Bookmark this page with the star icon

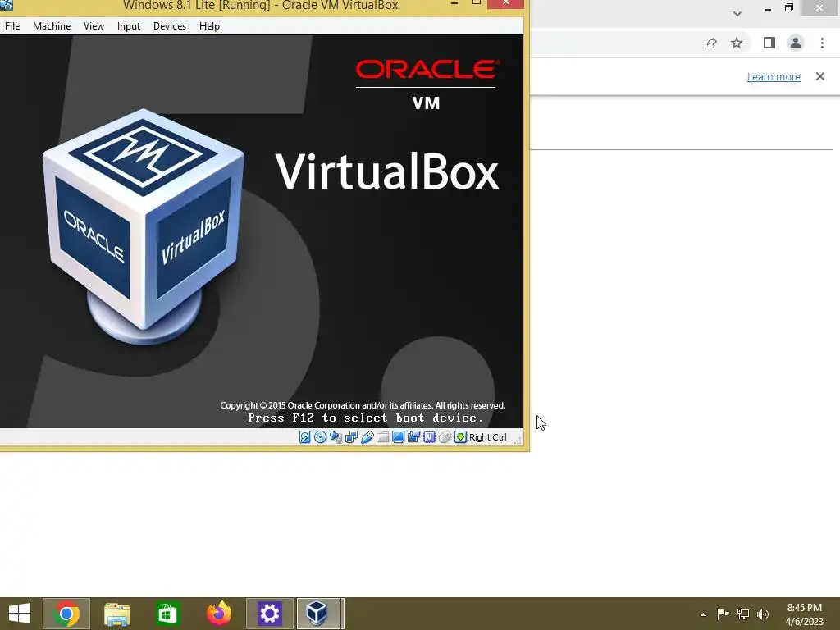(737, 43)
